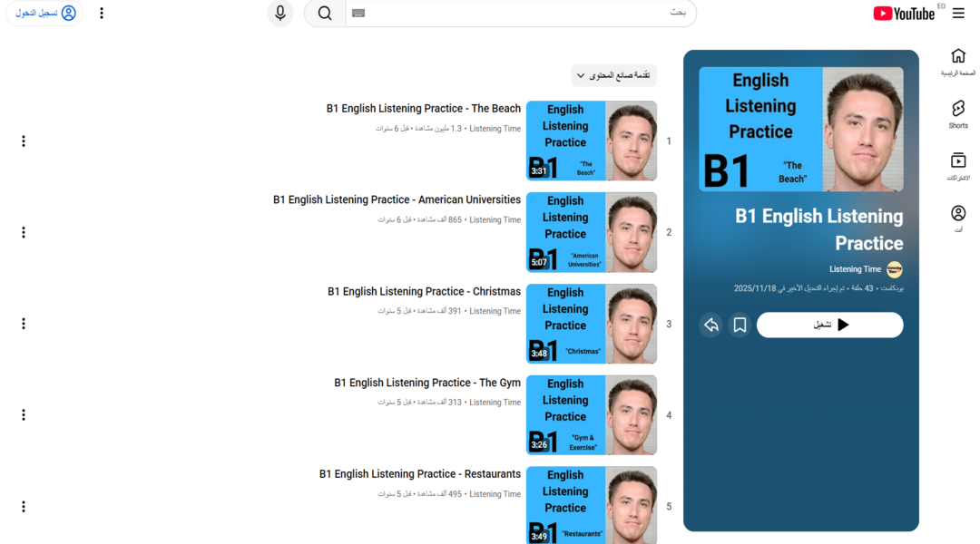
Task: Click the تسجيل الدخول sign-in button
Action: pyautogui.click(x=44, y=13)
